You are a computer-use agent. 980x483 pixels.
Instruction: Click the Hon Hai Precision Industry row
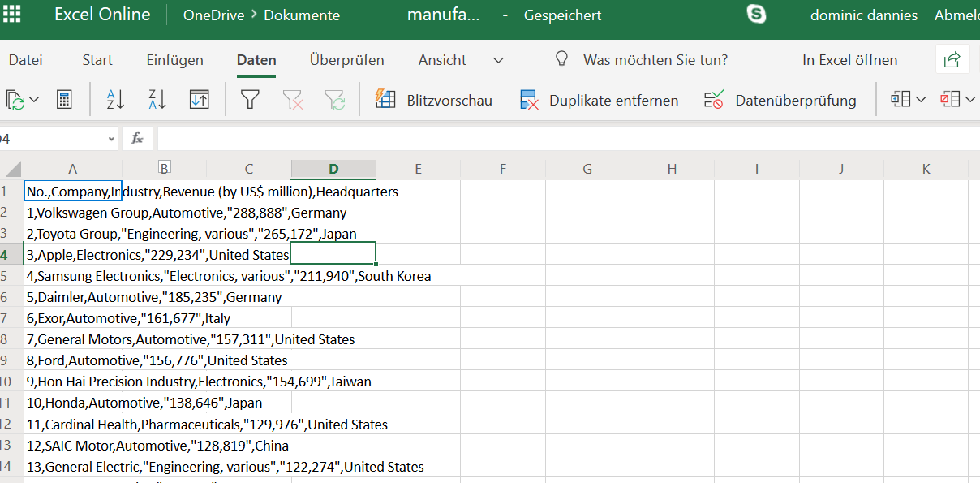[200, 382]
